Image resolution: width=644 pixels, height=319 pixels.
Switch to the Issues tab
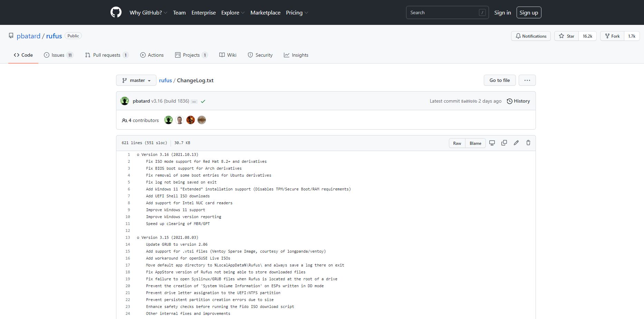(59, 55)
